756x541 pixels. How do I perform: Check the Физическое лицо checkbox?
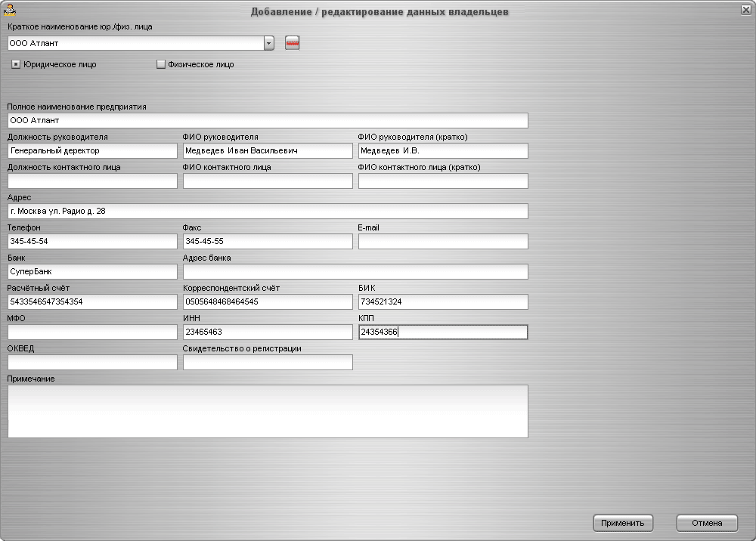(x=161, y=64)
